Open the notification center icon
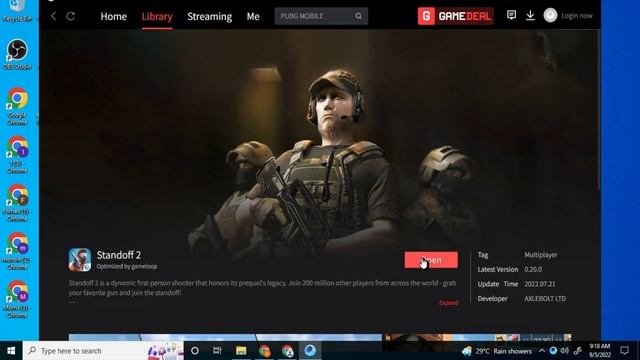The width and height of the screenshot is (640, 360). (x=624, y=351)
